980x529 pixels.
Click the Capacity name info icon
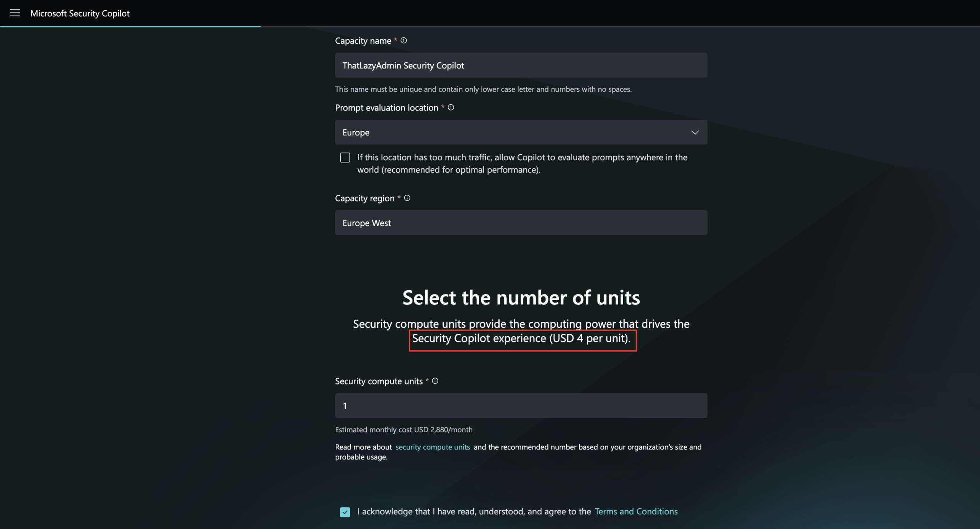pos(403,41)
